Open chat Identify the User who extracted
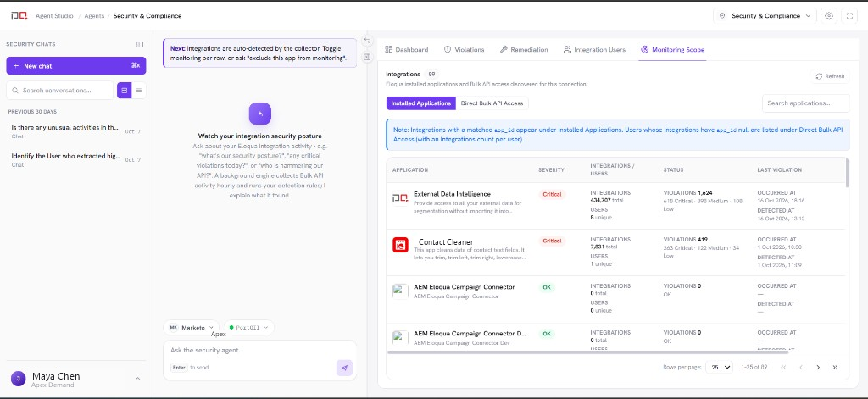The width and height of the screenshot is (868, 399). tap(76, 160)
